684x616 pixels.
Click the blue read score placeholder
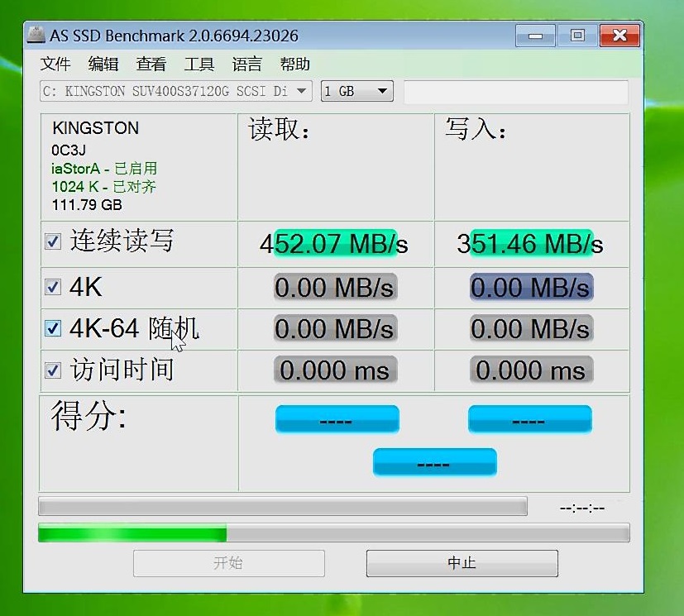[337, 419]
